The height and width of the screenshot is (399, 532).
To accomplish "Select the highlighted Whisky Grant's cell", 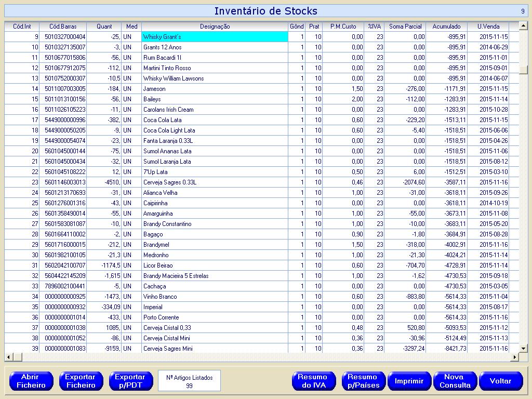I will 215,37.
